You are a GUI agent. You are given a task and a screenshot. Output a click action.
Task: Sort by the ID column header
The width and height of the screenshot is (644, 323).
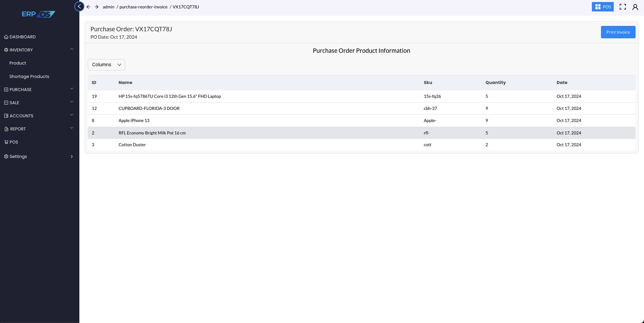94,83
